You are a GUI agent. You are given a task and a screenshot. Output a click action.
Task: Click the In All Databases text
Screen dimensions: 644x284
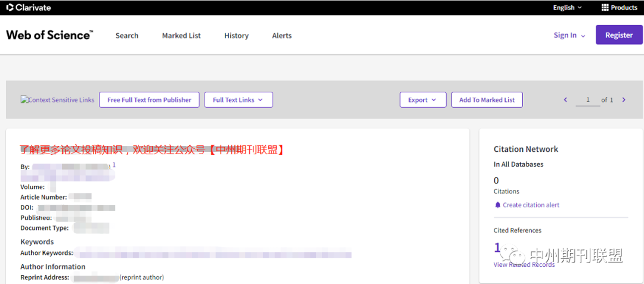coord(518,164)
